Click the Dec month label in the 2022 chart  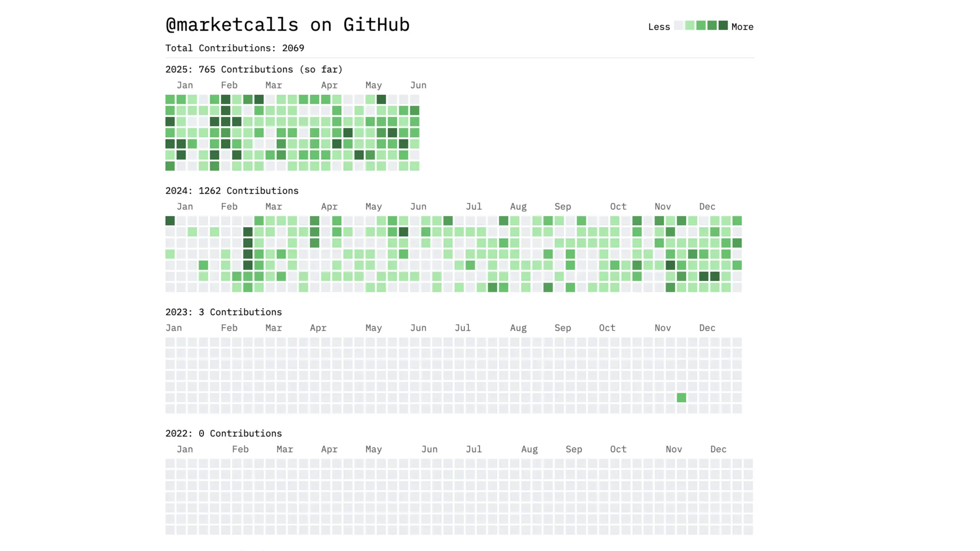click(x=718, y=449)
